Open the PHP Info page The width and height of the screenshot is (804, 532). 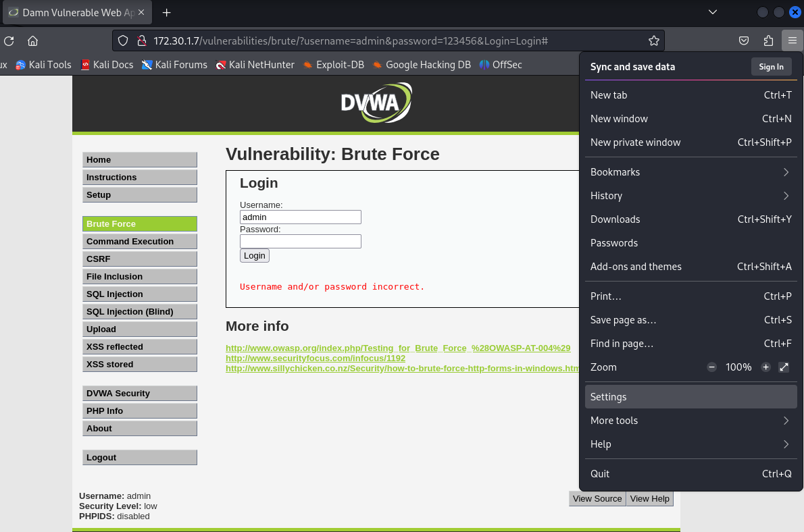pyautogui.click(x=139, y=410)
